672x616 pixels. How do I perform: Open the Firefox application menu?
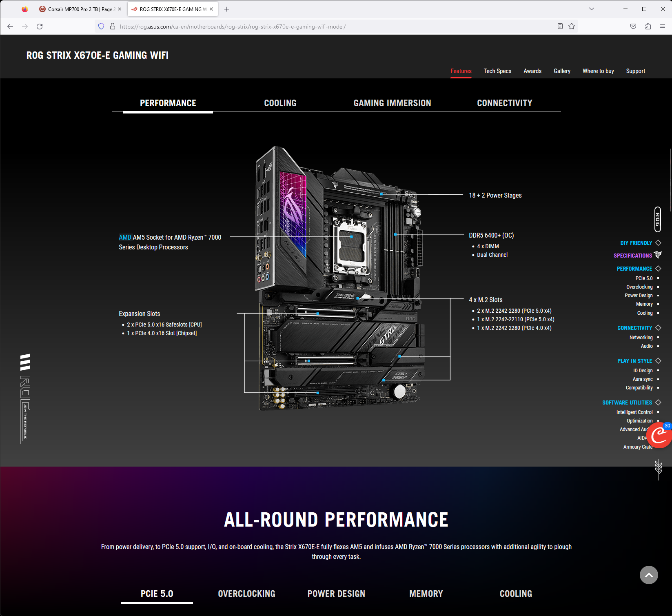coord(663,27)
